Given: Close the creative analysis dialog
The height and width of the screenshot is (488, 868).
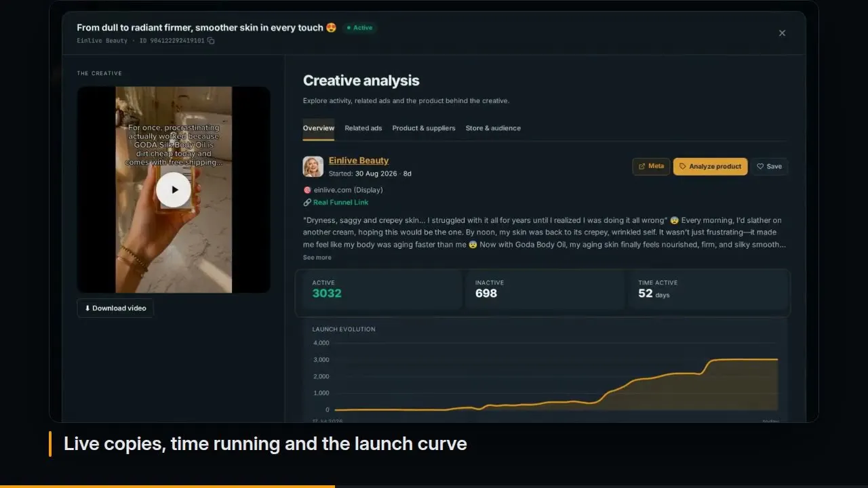Looking at the screenshot, I should click(782, 33).
